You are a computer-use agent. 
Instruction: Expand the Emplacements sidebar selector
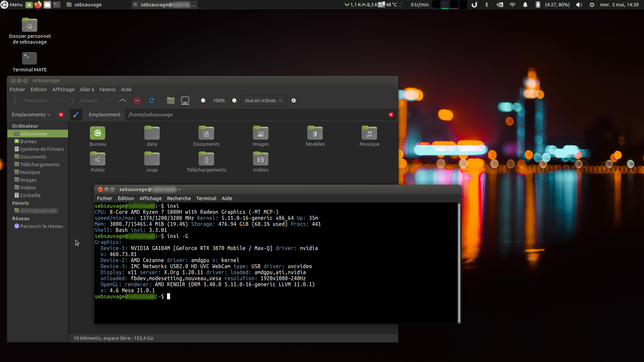point(31,115)
